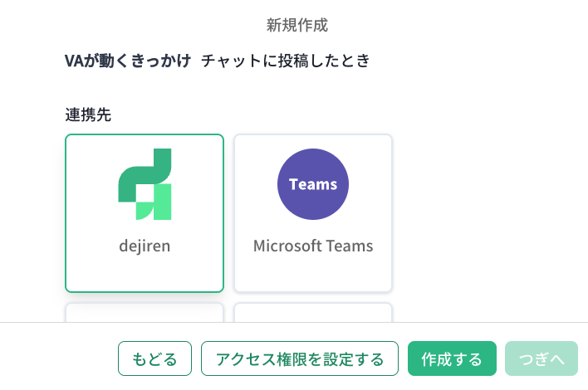Click the チャットに投稿したとき trigger text
588x390 pixels.
[x=286, y=61]
